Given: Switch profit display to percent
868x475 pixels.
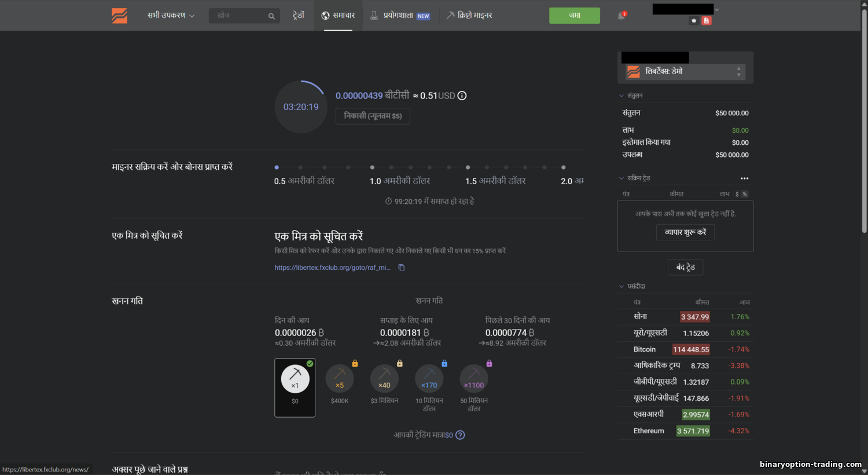Looking at the screenshot, I should point(745,194).
